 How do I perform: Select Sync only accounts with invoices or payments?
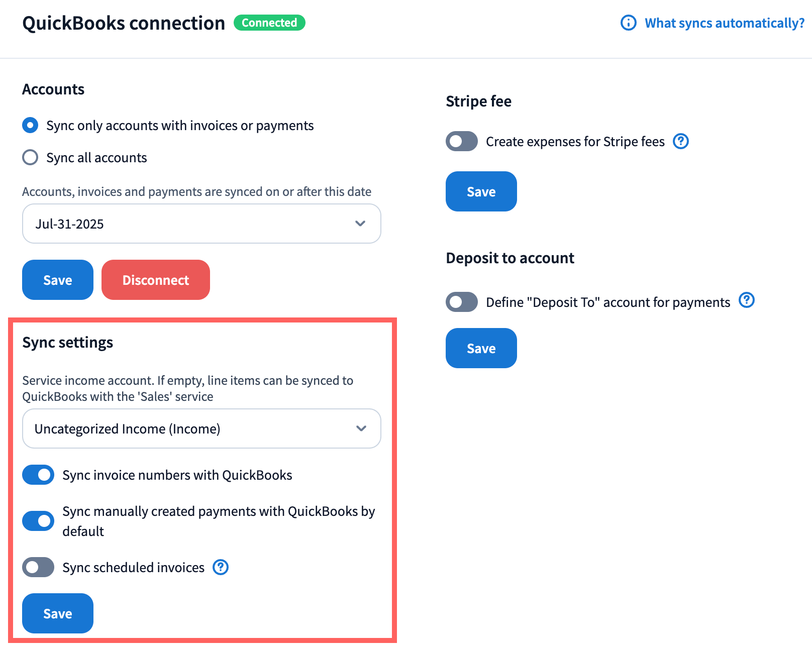point(30,126)
